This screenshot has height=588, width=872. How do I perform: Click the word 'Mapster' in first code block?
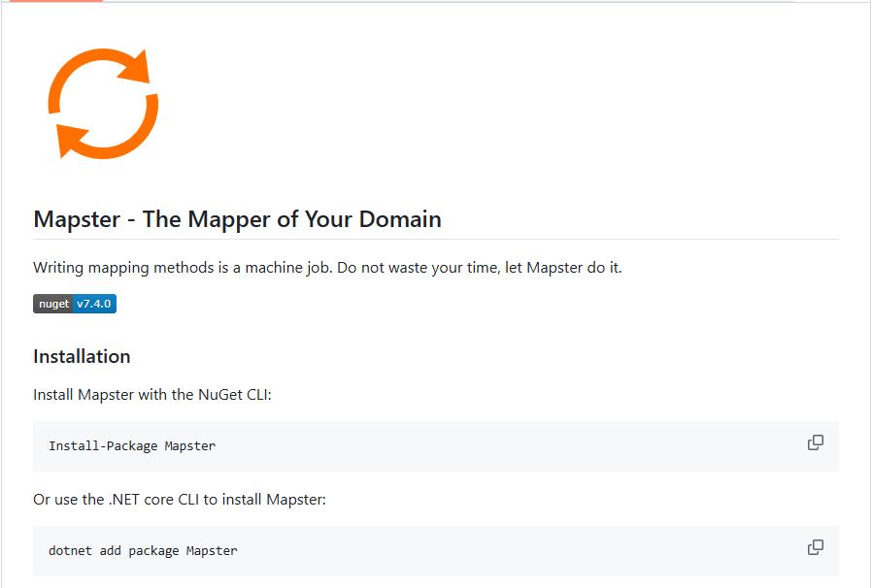click(x=189, y=446)
